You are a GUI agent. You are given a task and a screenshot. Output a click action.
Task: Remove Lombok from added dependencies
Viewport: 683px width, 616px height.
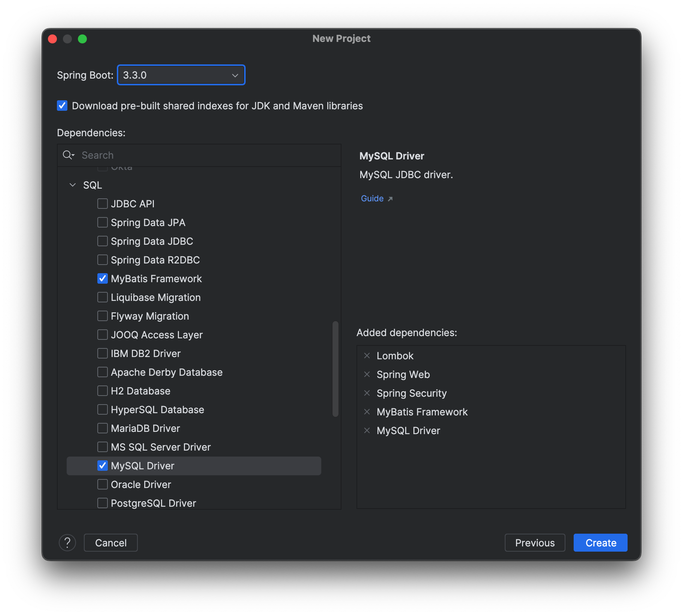point(367,356)
